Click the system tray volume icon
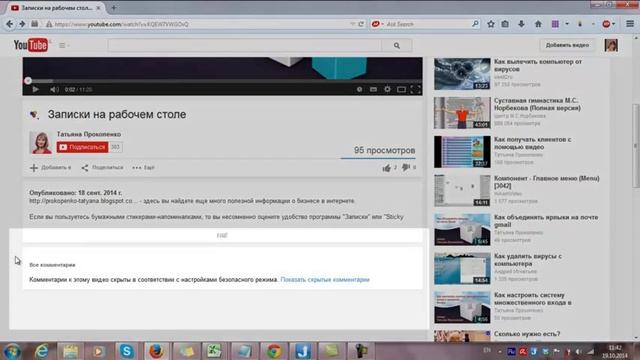This screenshot has height=360, width=640. [x=578, y=351]
